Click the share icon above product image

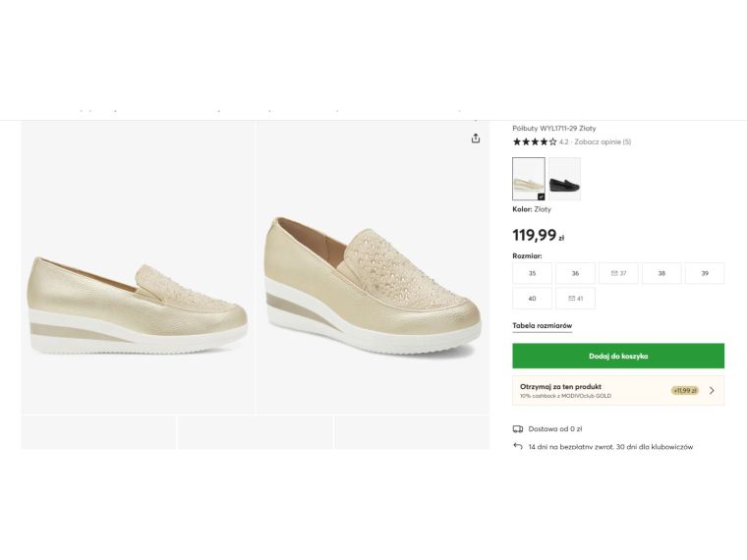coord(476,139)
